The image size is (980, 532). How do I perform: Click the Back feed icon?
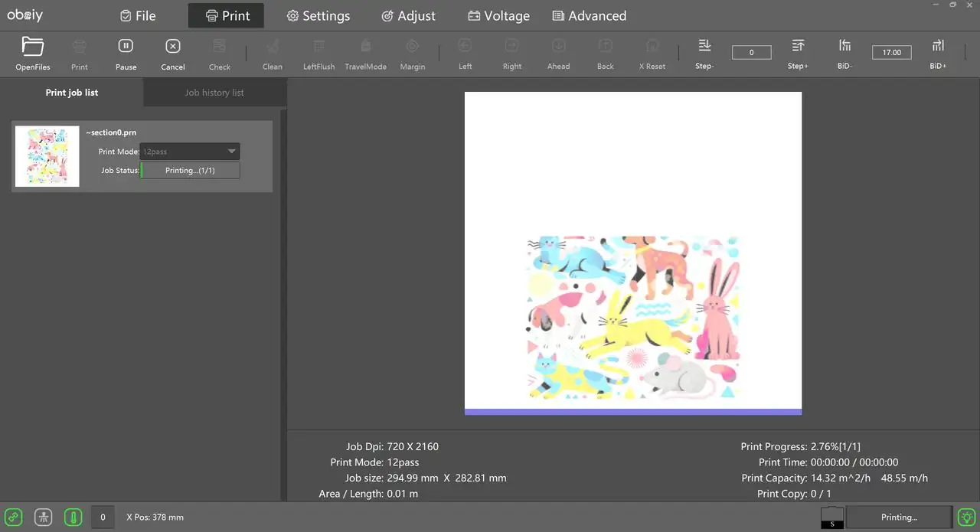tap(606, 53)
